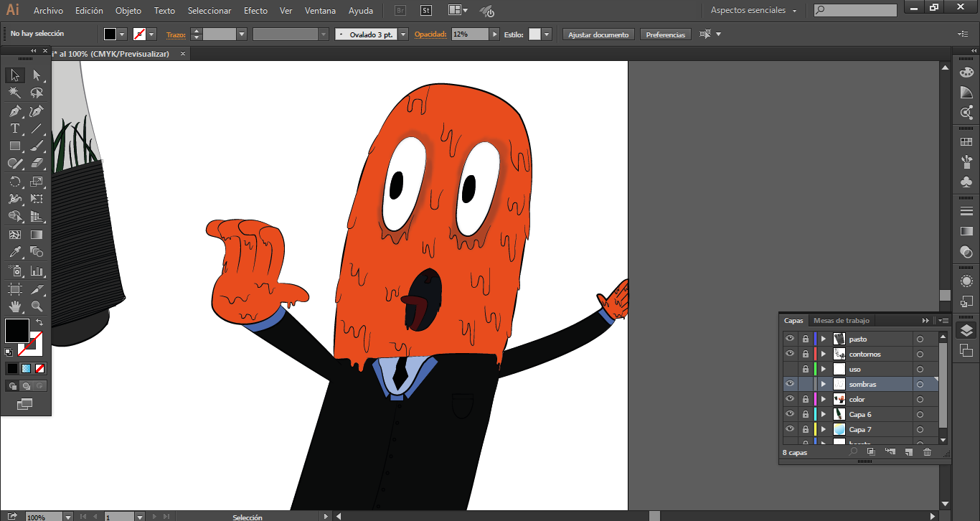Open the Efecto menu
This screenshot has height=521, width=980.
tap(255, 11)
